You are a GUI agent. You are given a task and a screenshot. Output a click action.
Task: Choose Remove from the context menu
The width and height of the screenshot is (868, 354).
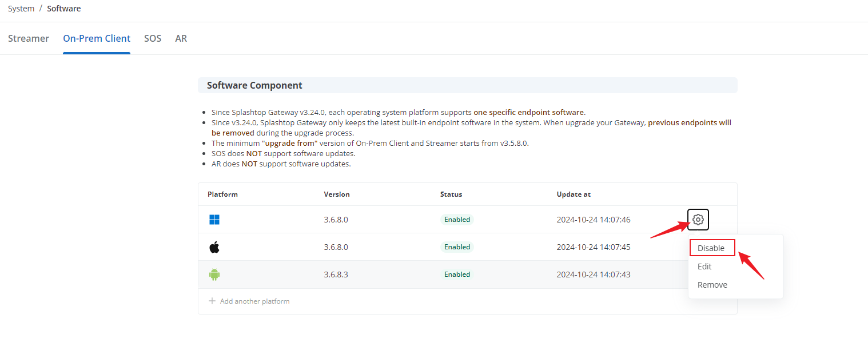point(712,285)
